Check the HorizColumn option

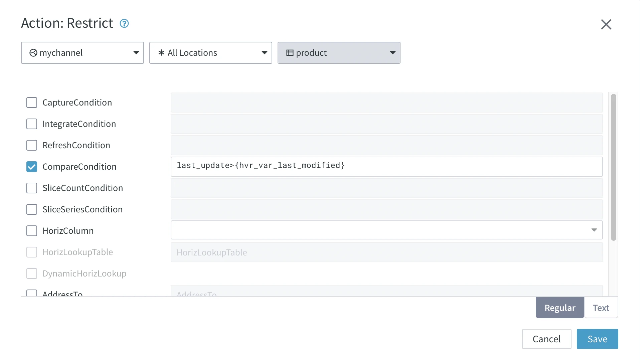(x=32, y=230)
